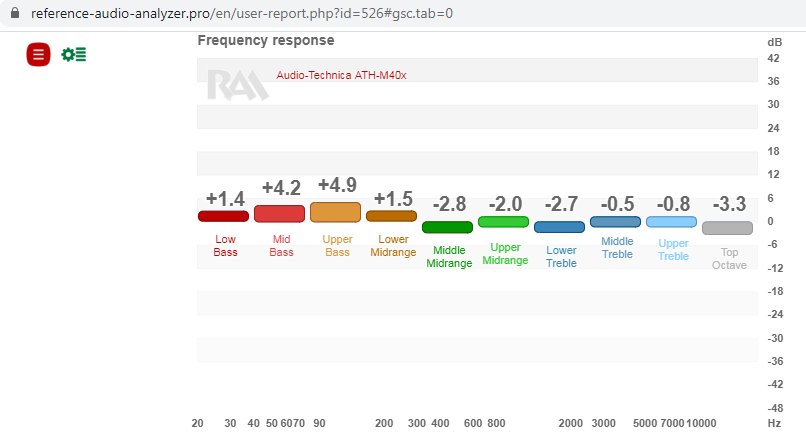The width and height of the screenshot is (806, 448).
Task: Click the -0.8 value label
Action: (673, 204)
